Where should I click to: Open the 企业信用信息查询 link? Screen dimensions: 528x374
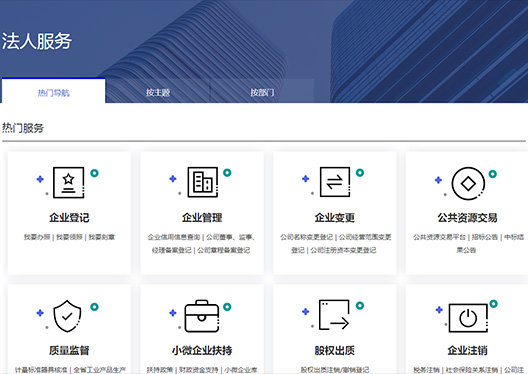pyautogui.click(x=174, y=237)
